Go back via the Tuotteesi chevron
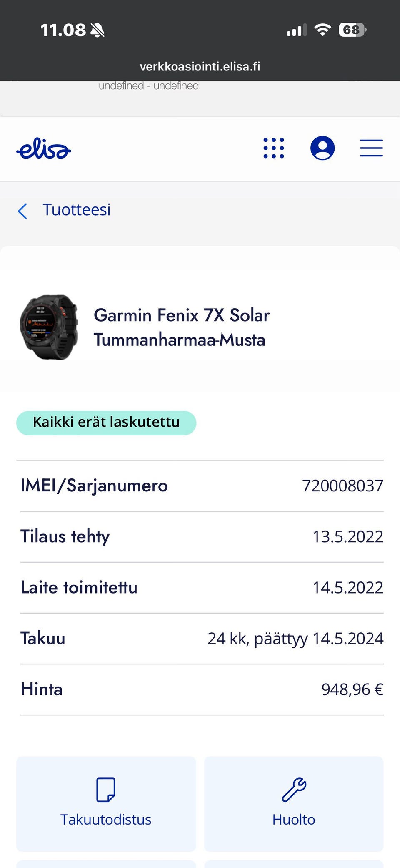This screenshot has width=400, height=868. [23, 211]
